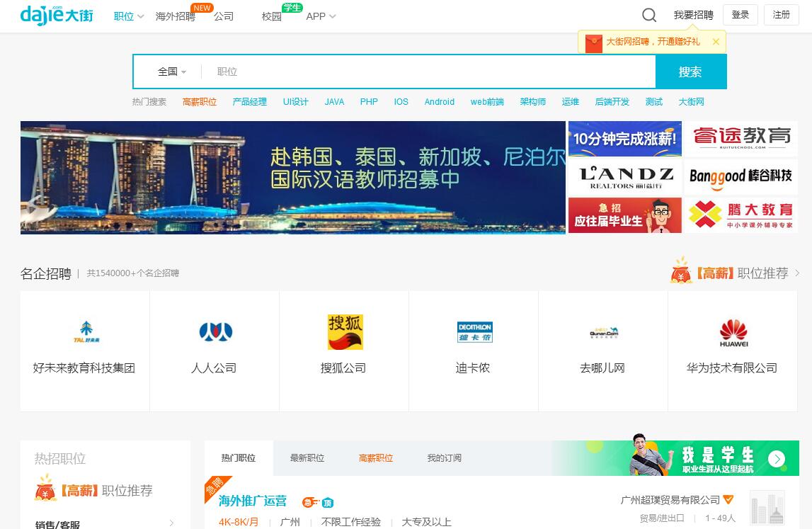Expand the APP menu dropdown
The width and height of the screenshot is (812, 529).
coord(321,16)
